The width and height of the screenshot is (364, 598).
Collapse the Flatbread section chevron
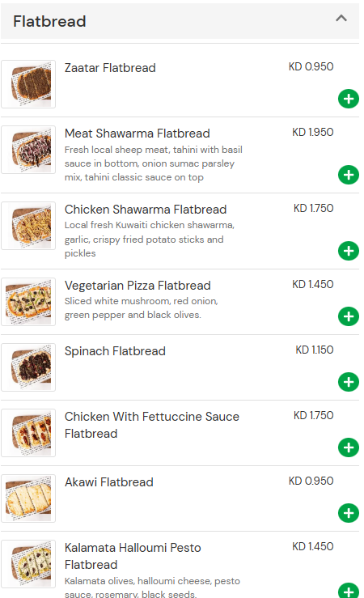tap(341, 18)
